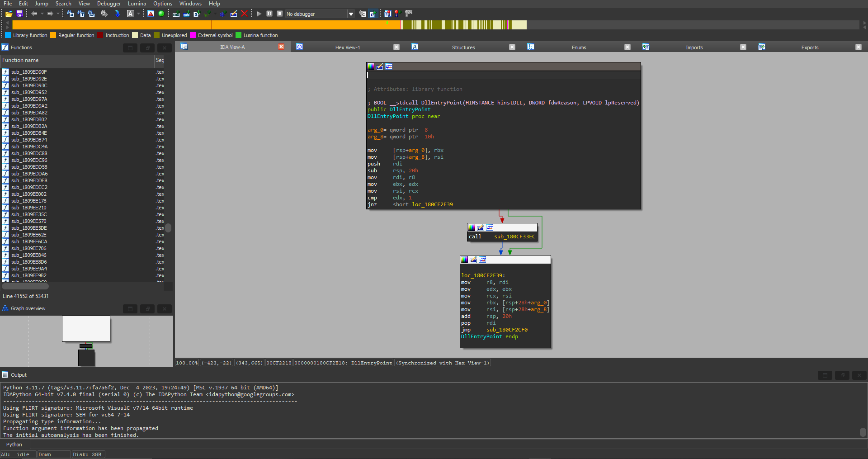Click the Function name column header
The width and height of the screenshot is (868, 459).
pos(77,60)
